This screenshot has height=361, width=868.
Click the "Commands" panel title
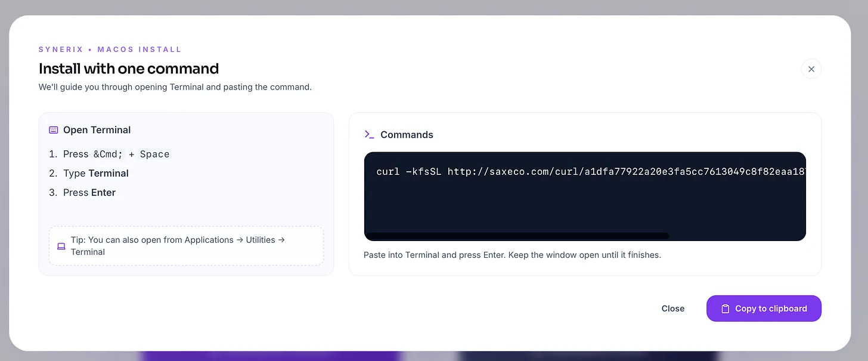pos(407,135)
